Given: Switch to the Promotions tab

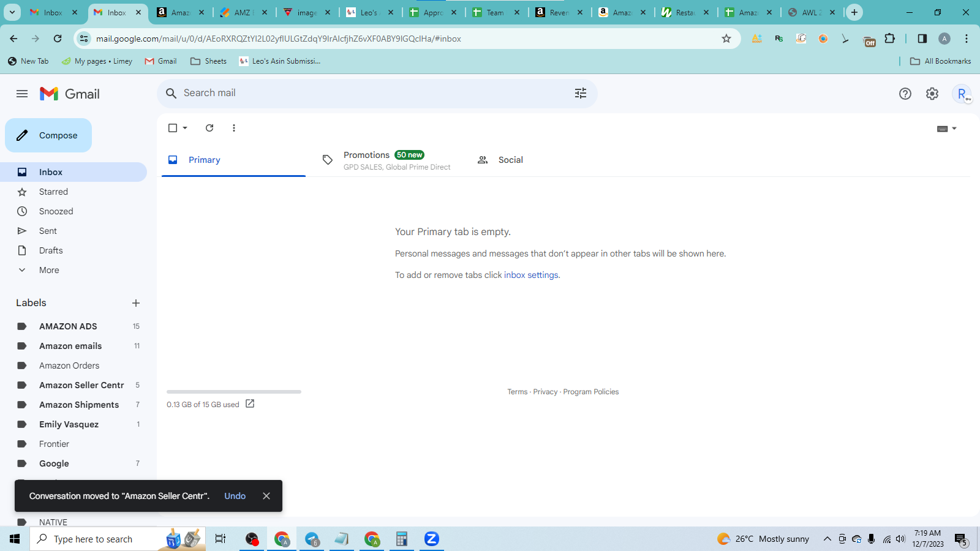Looking at the screenshot, I should 387,160.
